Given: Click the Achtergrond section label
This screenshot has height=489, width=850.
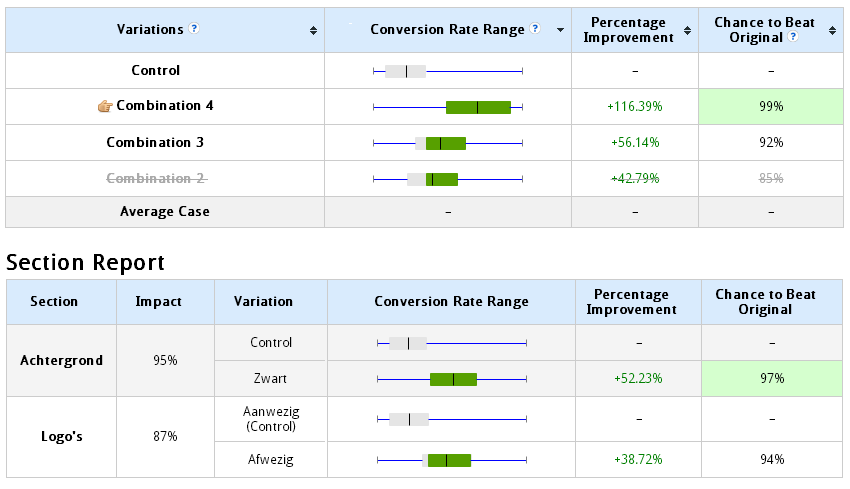Looking at the screenshot, I should (61, 361).
